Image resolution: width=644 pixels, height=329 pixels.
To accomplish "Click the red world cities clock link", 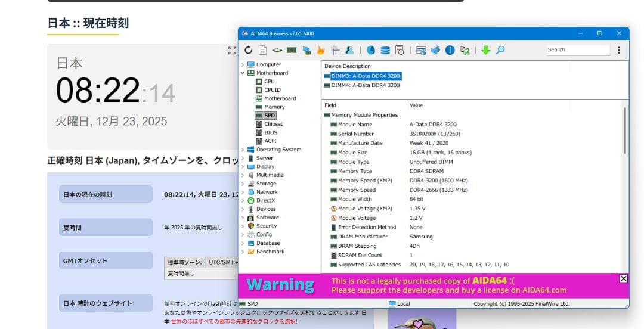I will coord(234,322).
